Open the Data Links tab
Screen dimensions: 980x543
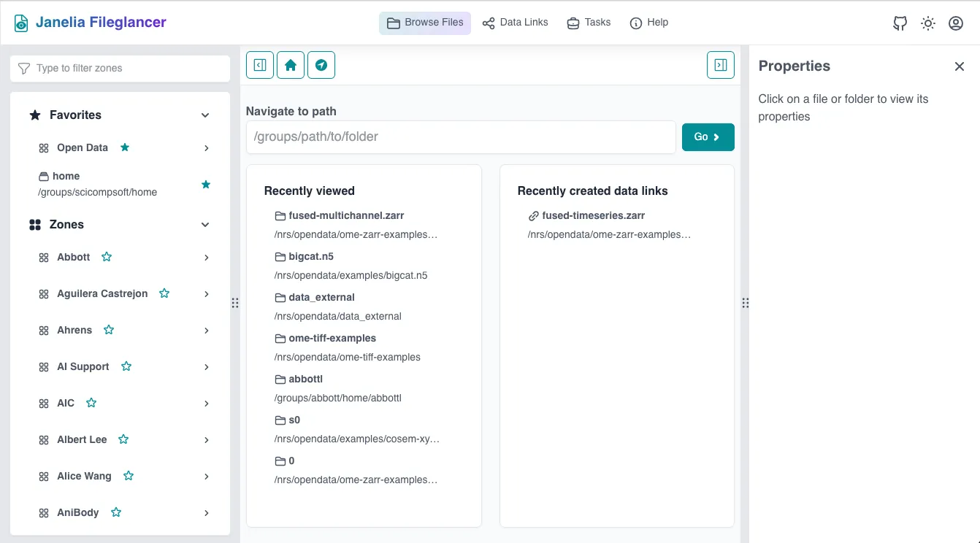pos(515,23)
